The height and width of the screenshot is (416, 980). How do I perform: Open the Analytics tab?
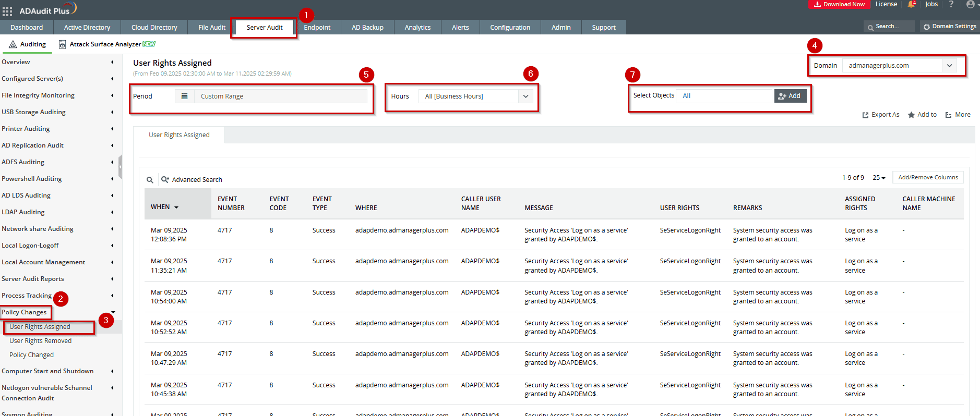[x=417, y=28]
